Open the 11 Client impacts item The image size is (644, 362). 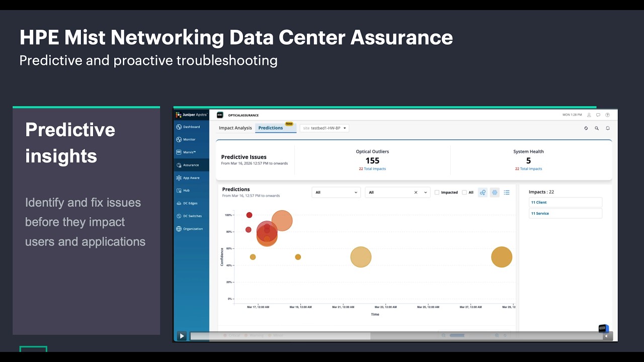(x=566, y=202)
